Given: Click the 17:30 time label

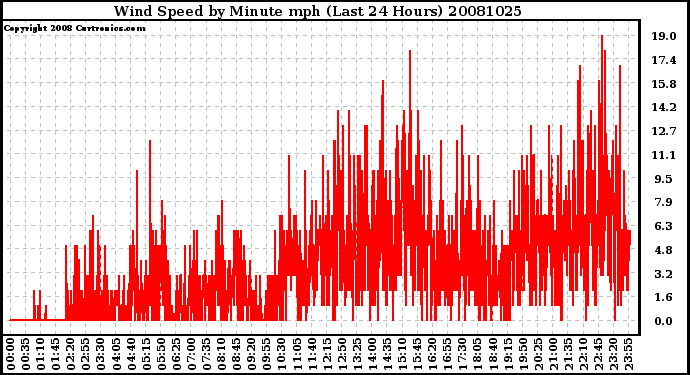Looking at the screenshot, I should pos(462,354).
